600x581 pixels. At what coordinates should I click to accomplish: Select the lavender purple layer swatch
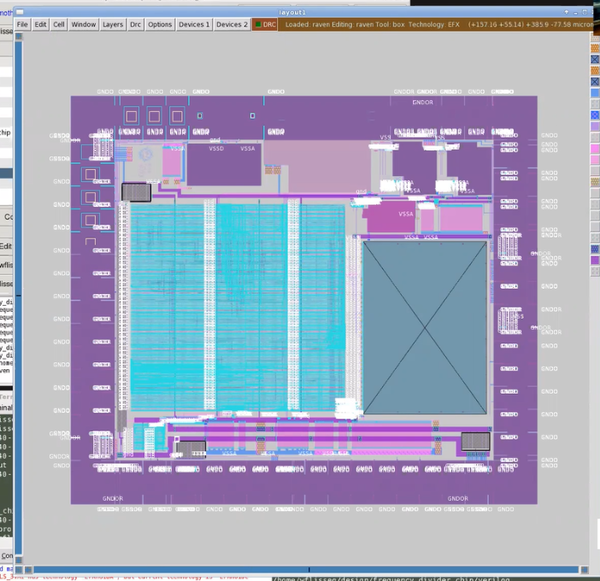(595, 126)
